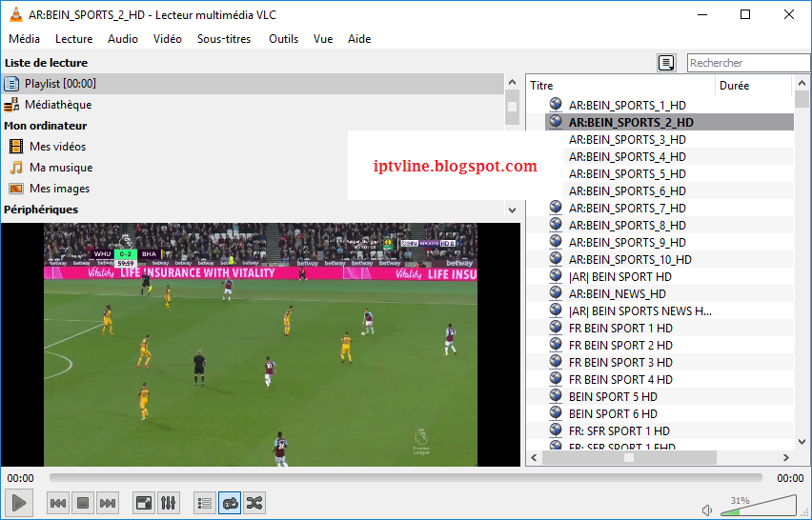The width and height of the screenshot is (812, 520).
Task: Select AR:BEIN_SPORTS_8_HD channel
Action: (627, 226)
